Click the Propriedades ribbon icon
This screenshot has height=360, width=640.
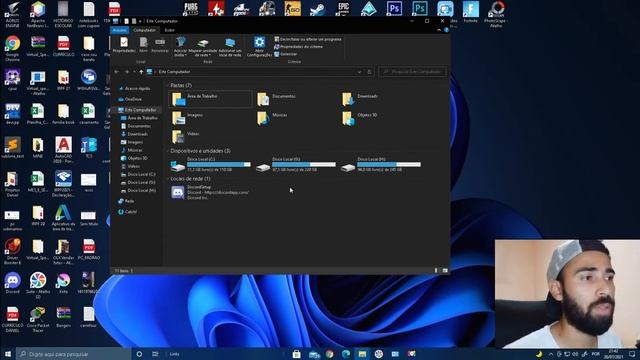coord(124,44)
